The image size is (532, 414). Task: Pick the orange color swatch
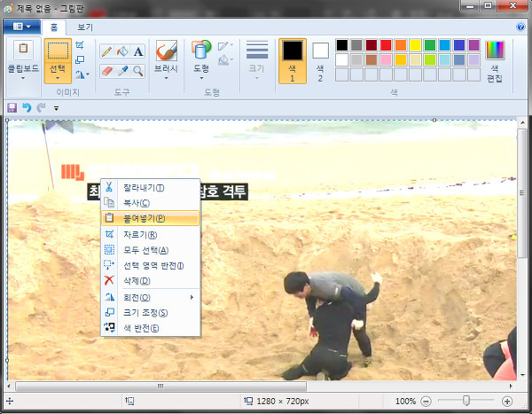click(x=401, y=45)
